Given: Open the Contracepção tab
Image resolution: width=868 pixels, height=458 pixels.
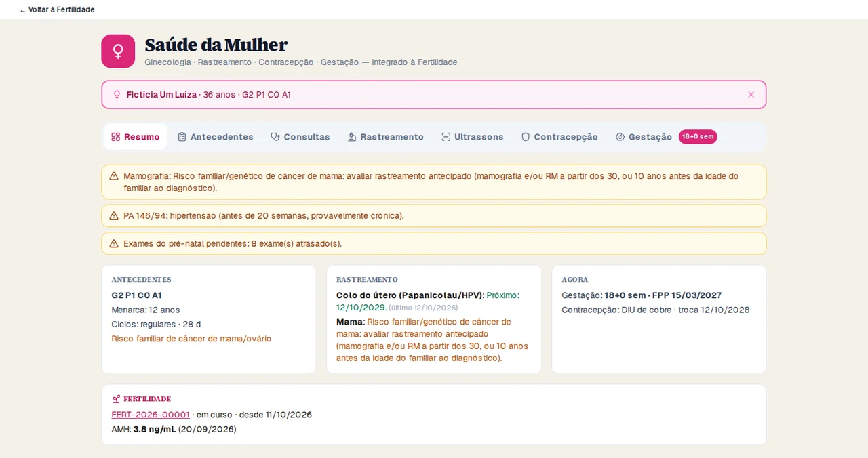Looking at the screenshot, I should (559, 137).
